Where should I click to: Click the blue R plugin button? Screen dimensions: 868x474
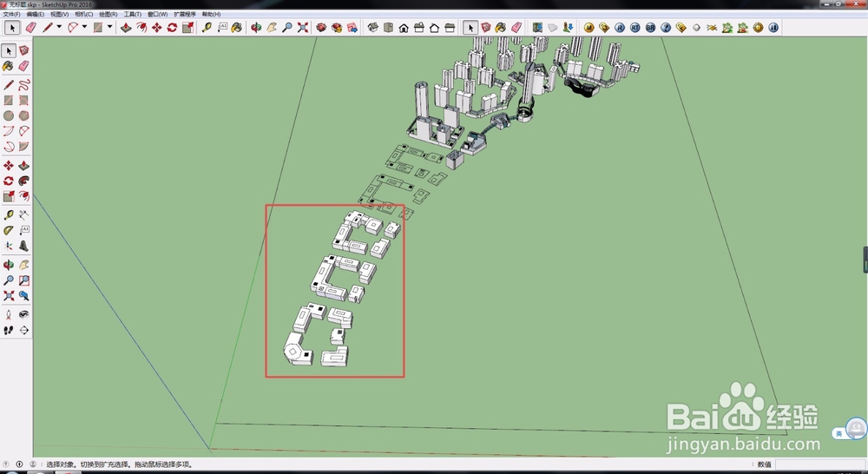pos(620,27)
